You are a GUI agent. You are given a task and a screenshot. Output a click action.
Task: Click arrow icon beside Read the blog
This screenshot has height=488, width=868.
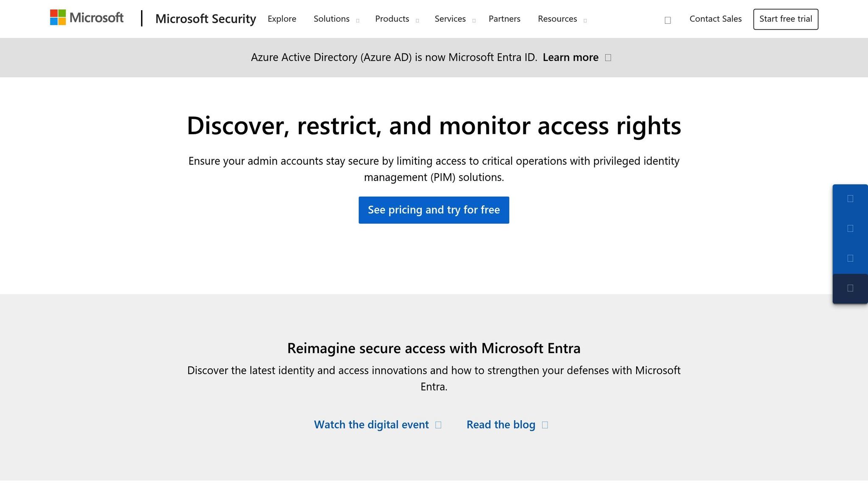coord(545,425)
